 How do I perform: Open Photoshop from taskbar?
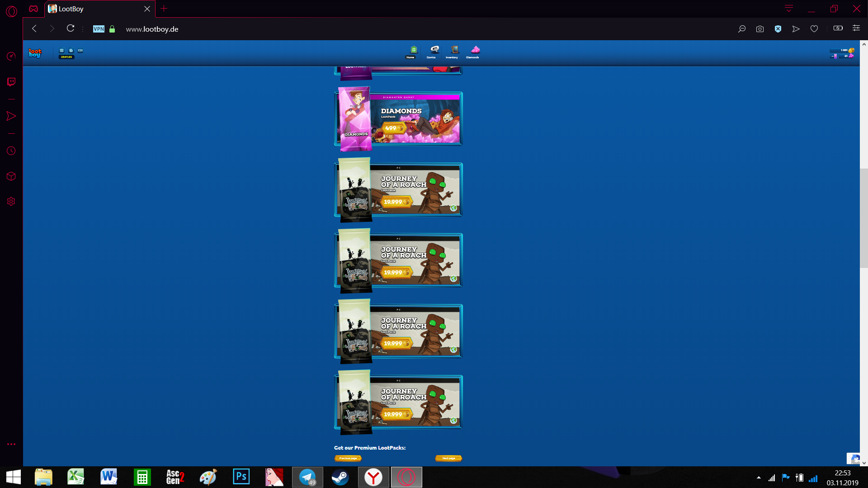pyautogui.click(x=241, y=477)
